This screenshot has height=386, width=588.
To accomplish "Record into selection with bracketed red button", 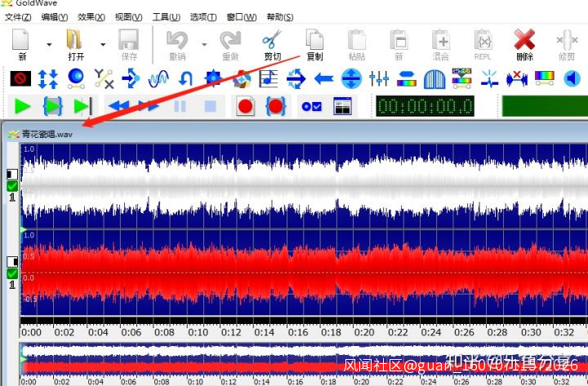I will [276, 106].
